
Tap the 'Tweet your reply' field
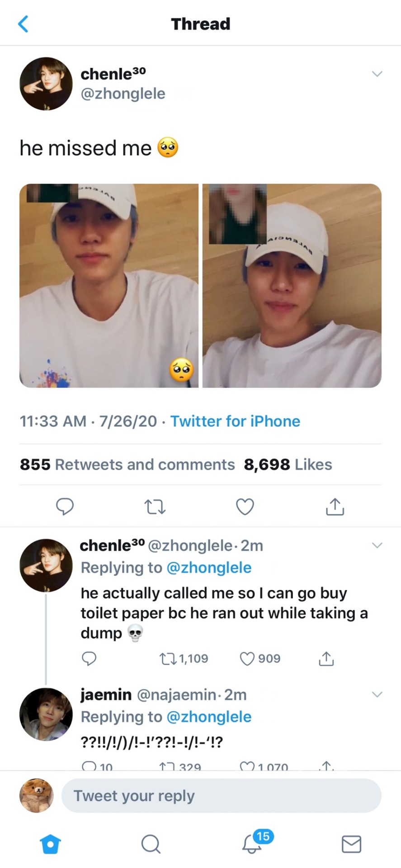point(221,796)
